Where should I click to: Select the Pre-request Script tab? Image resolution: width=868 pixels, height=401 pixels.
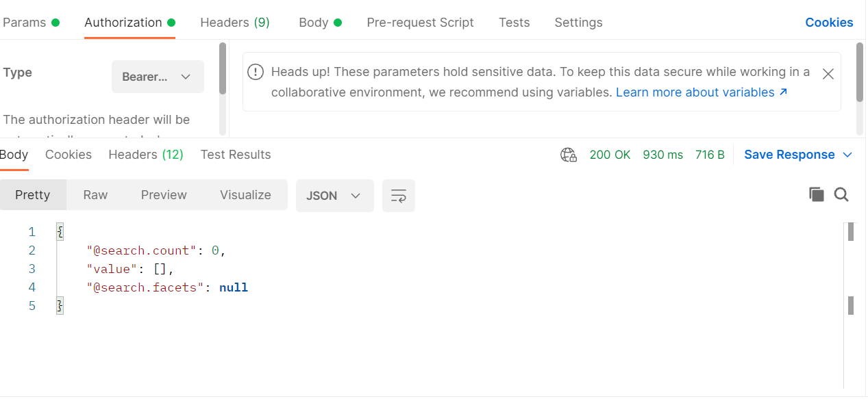420,23
